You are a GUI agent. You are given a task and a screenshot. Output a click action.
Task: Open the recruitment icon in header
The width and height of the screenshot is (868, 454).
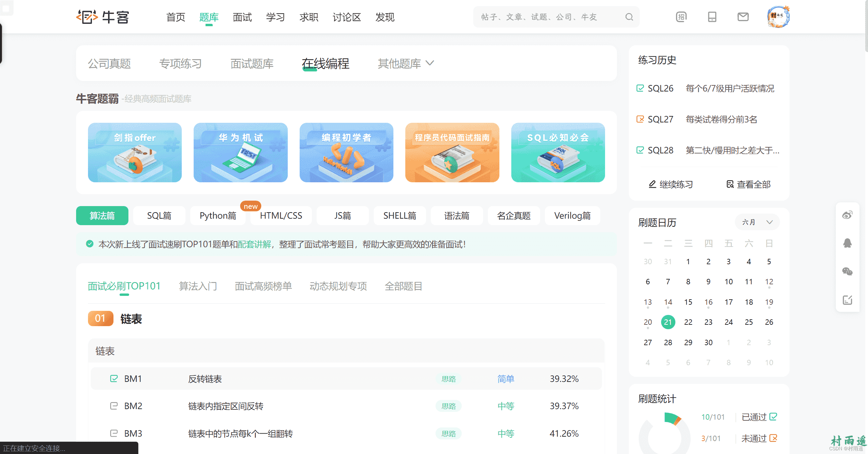[x=681, y=17]
